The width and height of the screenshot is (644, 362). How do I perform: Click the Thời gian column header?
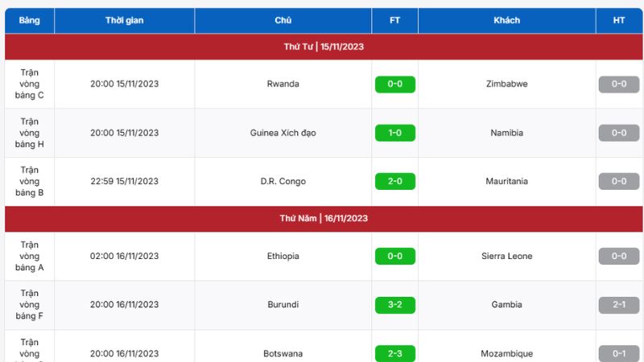[124, 20]
